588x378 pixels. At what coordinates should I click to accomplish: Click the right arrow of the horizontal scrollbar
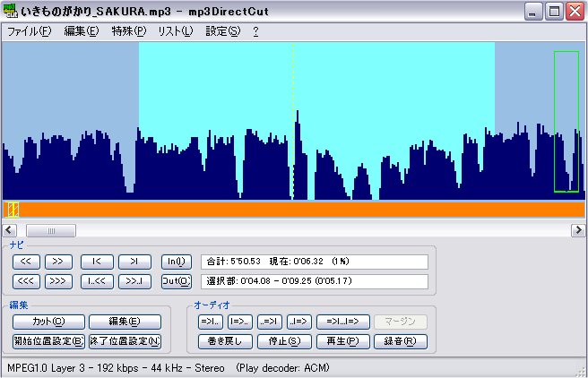coord(578,230)
